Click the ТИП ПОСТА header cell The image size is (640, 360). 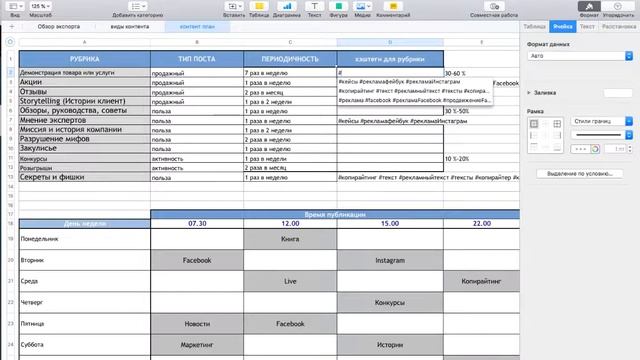tap(197, 59)
